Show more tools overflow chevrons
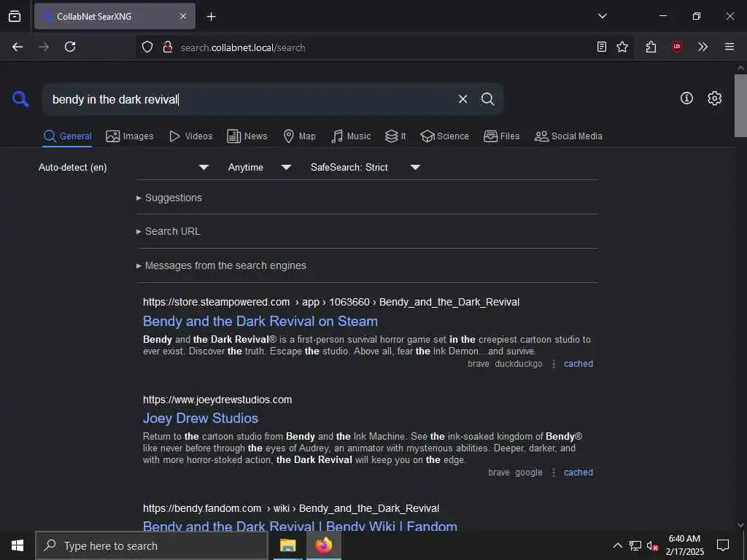This screenshot has height=560, width=747. (x=703, y=47)
